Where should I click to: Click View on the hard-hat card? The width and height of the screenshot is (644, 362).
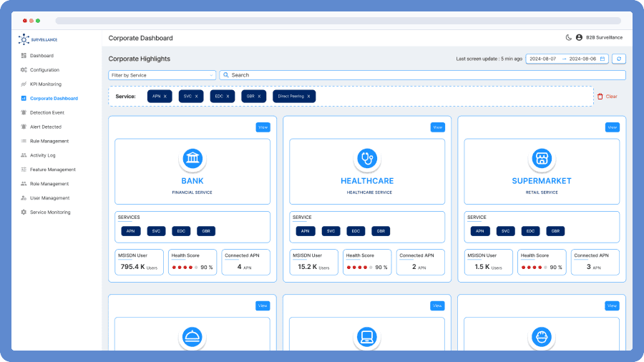tap(612, 305)
